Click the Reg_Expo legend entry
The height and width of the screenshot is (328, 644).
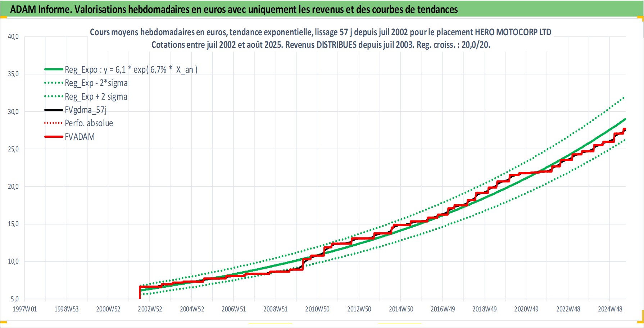pyautogui.click(x=121, y=69)
